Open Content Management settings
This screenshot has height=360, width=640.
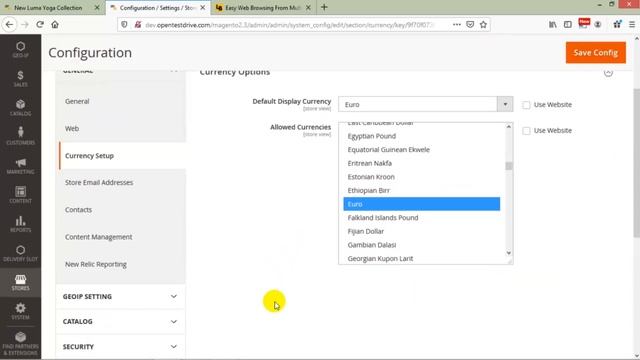coord(98,237)
